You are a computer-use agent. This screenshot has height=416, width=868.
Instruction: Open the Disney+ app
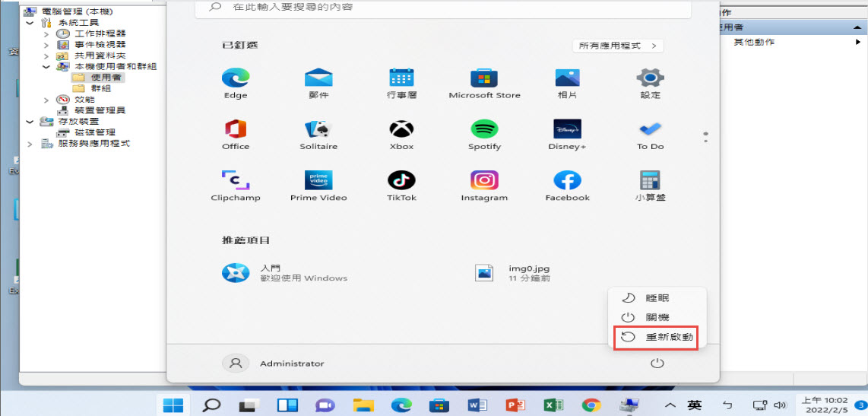click(x=568, y=135)
